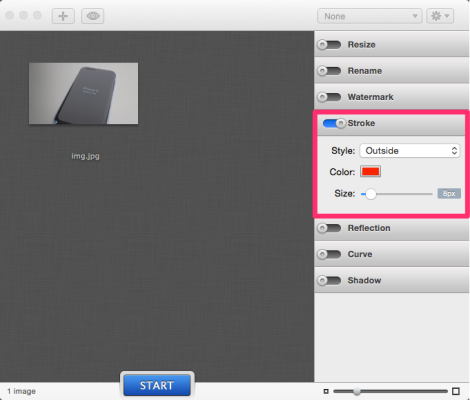Select the img.jpg thumbnail

click(83, 93)
